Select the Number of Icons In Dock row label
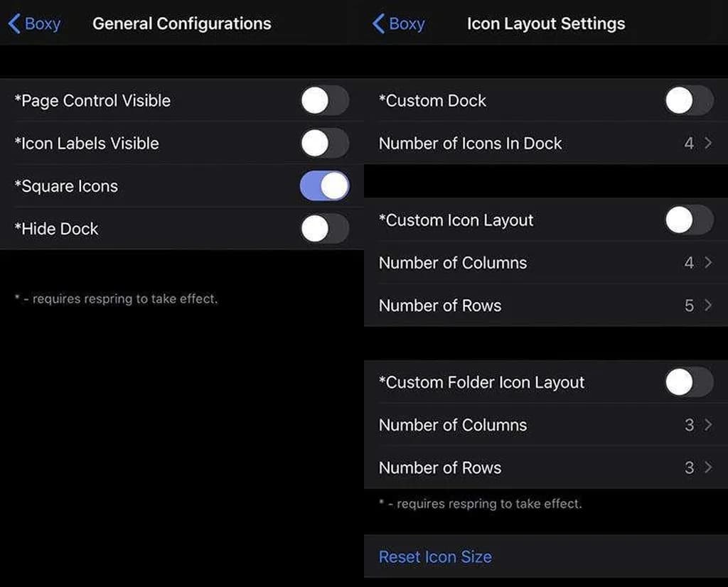728x587 pixels. click(x=470, y=144)
